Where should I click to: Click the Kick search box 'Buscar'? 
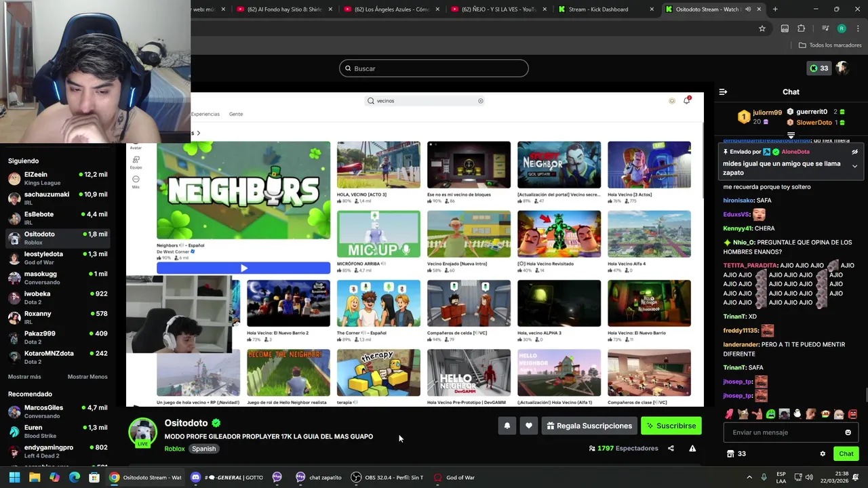pyautogui.click(x=434, y=68)
